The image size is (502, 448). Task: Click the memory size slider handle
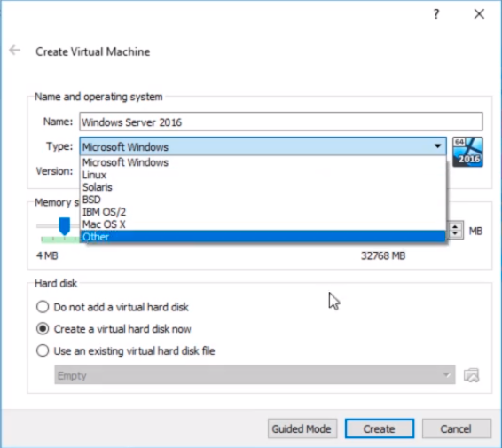[65, 225]
